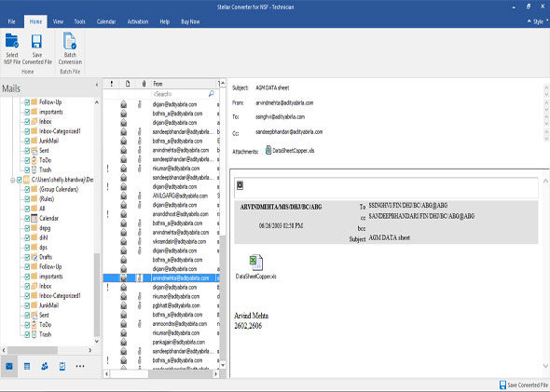The height and width of the screenshot is (392, 550).
Task: Click the Buy Now tab
Action: pos(190,21)
